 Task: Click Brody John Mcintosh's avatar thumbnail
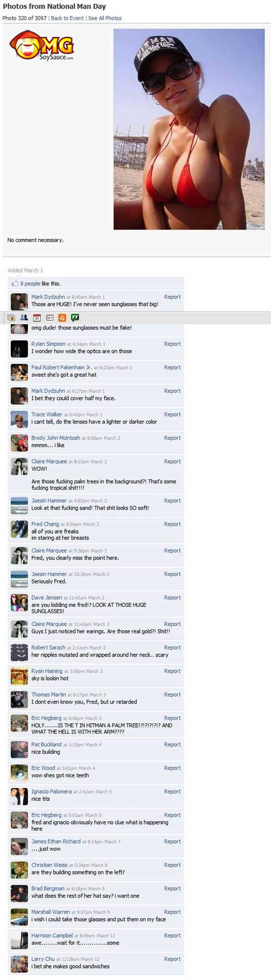20,443
